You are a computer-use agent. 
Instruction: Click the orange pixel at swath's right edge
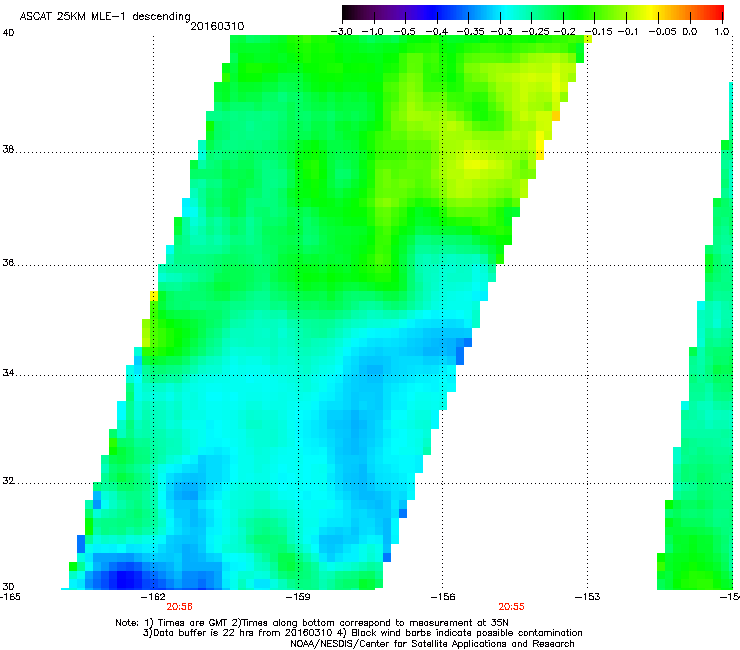(556, 116)
